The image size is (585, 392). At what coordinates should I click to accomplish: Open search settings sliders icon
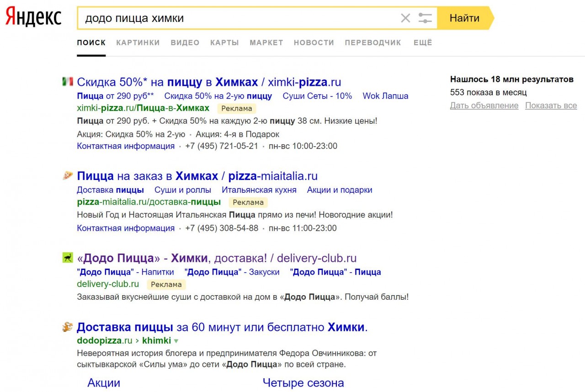(425, 18)
